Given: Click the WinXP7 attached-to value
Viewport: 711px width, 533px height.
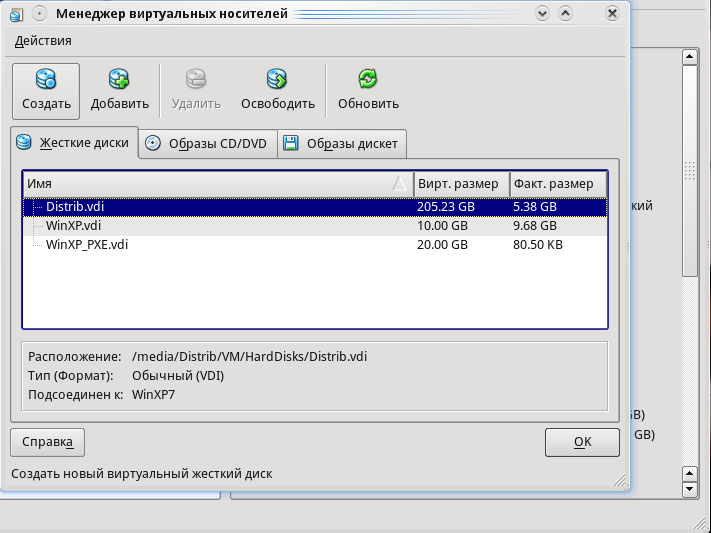Looking at the screenshot, I should [153, 395].
